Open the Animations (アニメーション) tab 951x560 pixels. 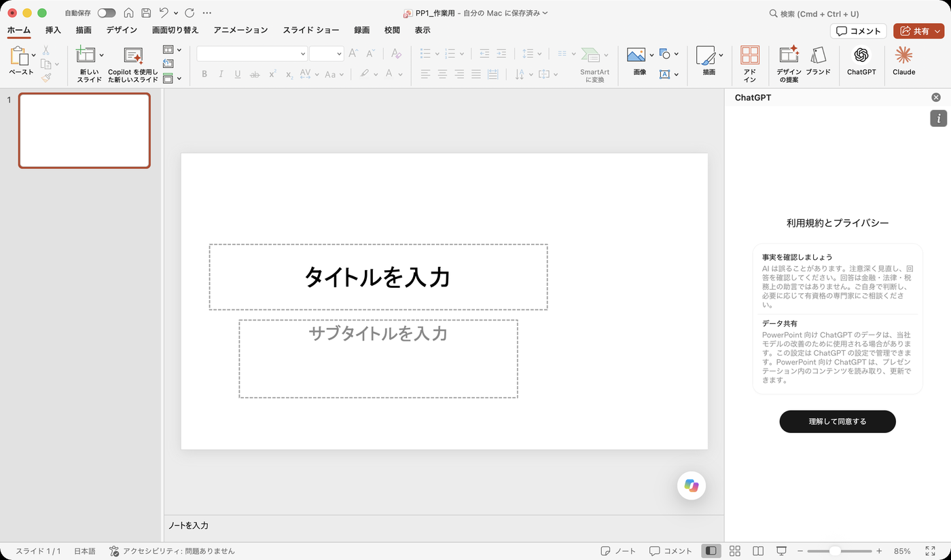pyautogui.click(x=240, y=30)
